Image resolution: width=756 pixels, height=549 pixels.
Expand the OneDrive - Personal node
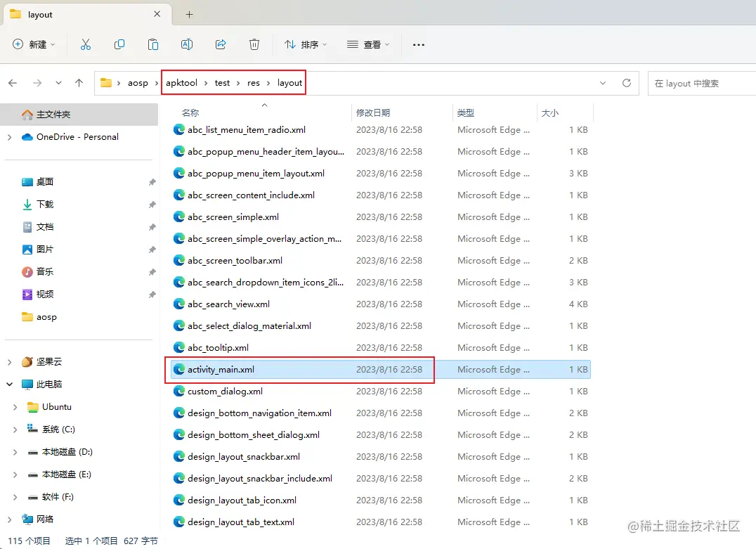click(10, 137)
